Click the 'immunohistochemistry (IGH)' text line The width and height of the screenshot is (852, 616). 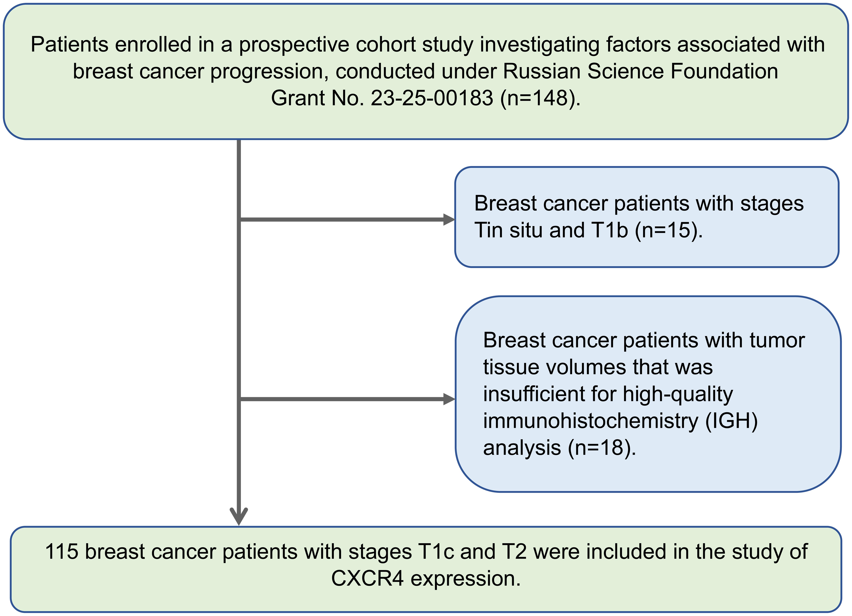620,421
